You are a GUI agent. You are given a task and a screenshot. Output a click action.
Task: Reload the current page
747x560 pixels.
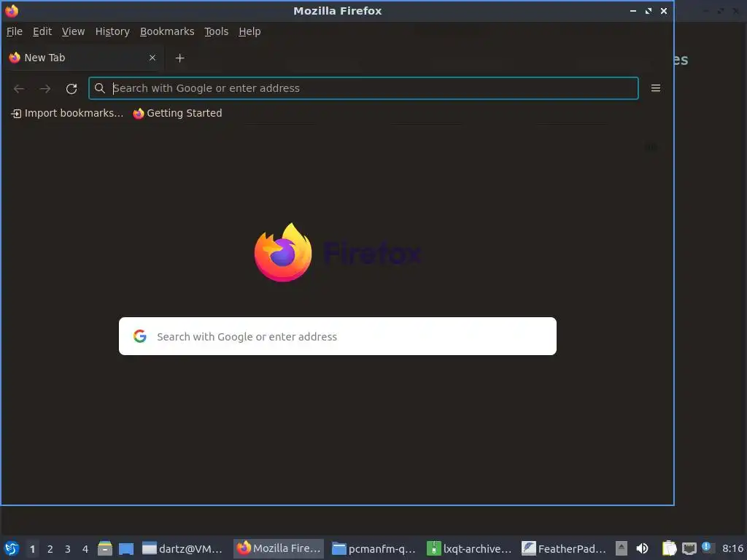(71, 88)
